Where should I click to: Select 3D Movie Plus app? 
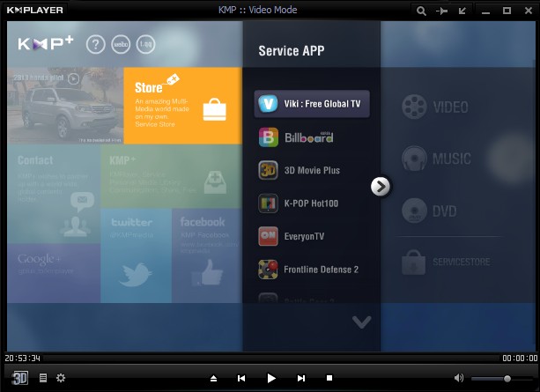(312, 170)
